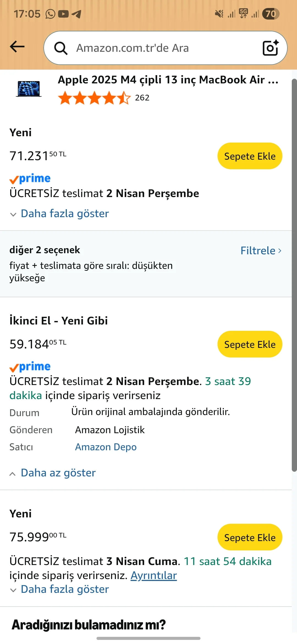Image resolution: width=297 pixels, height=644 pixels.
Task: Tap the back arrow icon
Action: [17, 47]
